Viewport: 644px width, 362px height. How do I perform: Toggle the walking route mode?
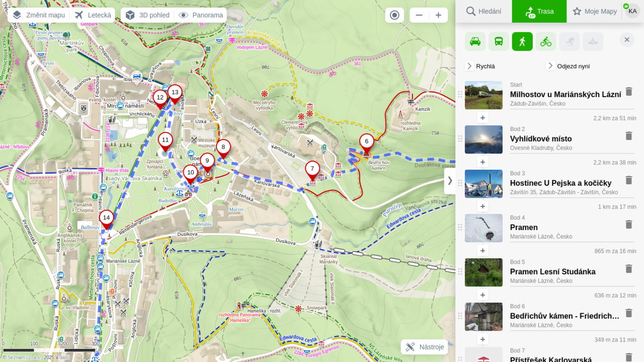pos(522,41)
